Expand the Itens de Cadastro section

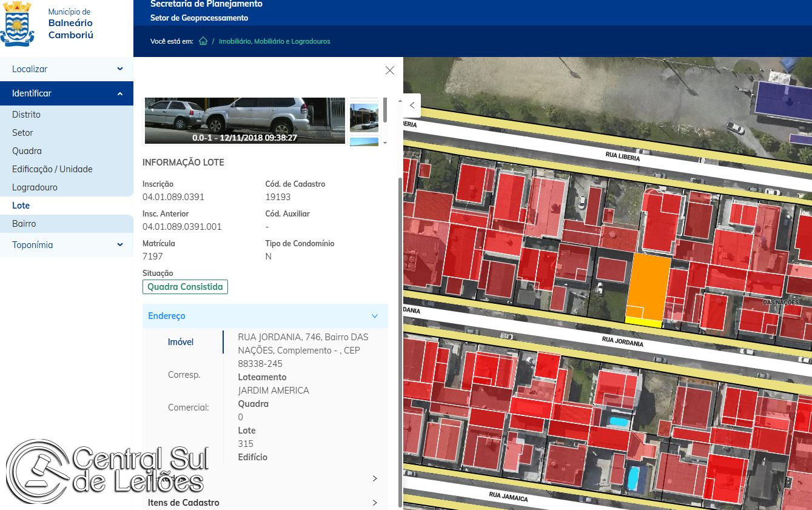tap(265, 503)
